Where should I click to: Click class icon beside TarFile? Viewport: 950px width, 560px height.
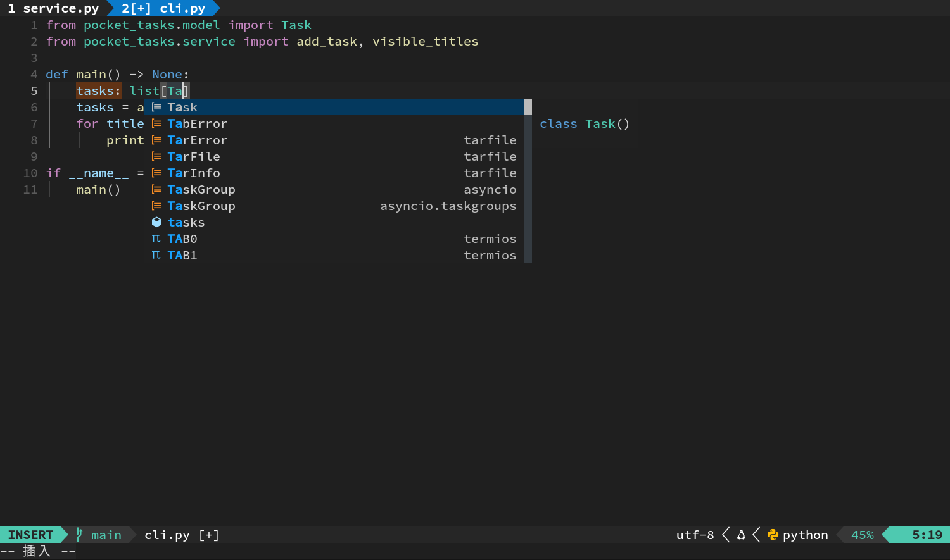pyautogui.click(x=156, y=156)
